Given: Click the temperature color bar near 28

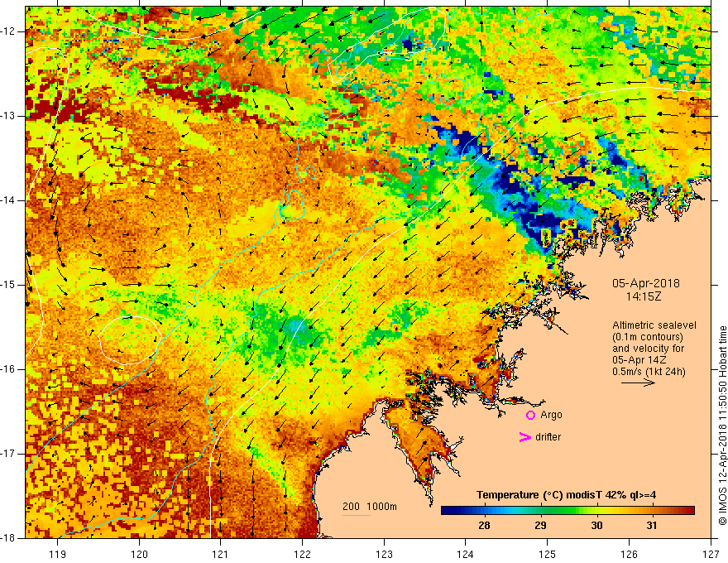Looking at the screenshot, I should tap(484, 511).
